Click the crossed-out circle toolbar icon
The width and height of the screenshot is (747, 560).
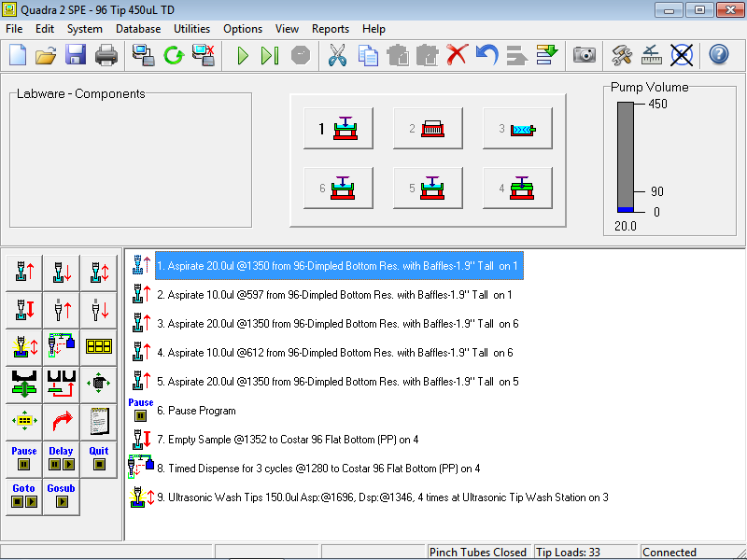tap(682, 55)
